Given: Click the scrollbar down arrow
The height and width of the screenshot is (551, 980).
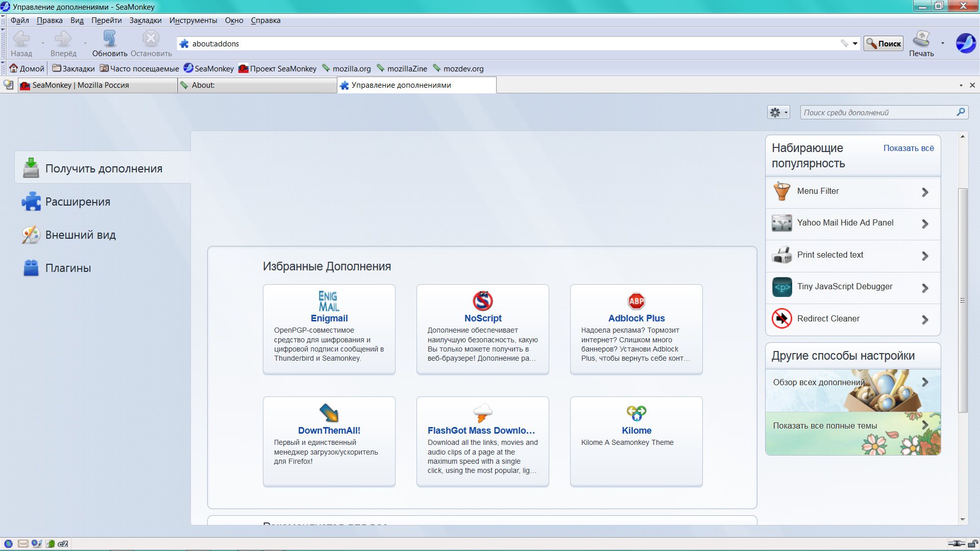Looking at the screenshot, I should (x=963, y=519).
